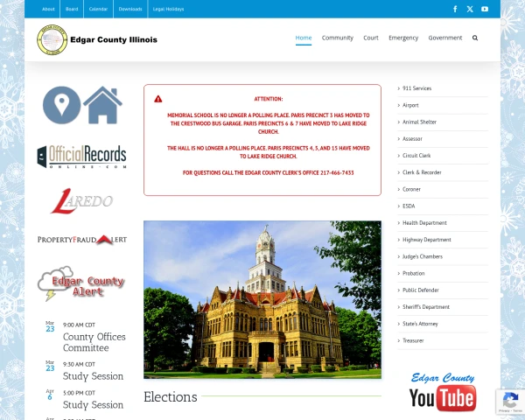Open the Property Fraud Alert logo

click(x=82, y=240)
